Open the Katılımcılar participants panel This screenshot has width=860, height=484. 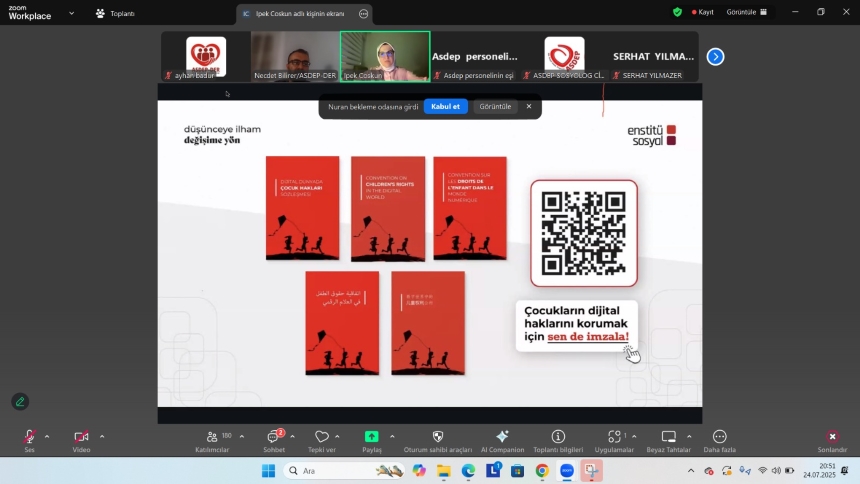211,438
